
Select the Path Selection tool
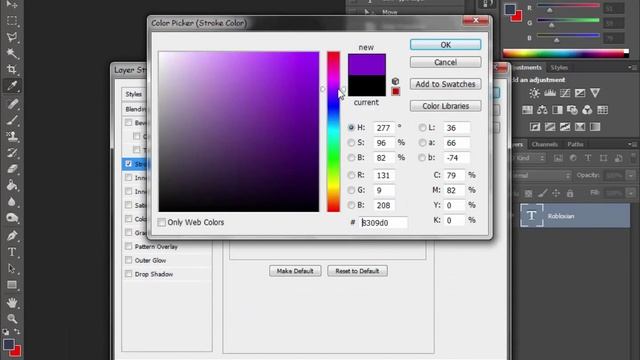click(12, 268)
